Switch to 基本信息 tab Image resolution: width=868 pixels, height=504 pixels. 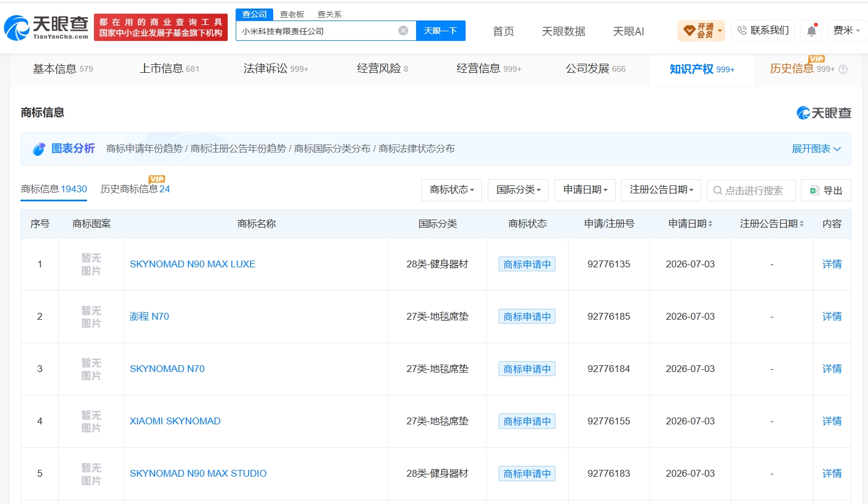(63, 69)
